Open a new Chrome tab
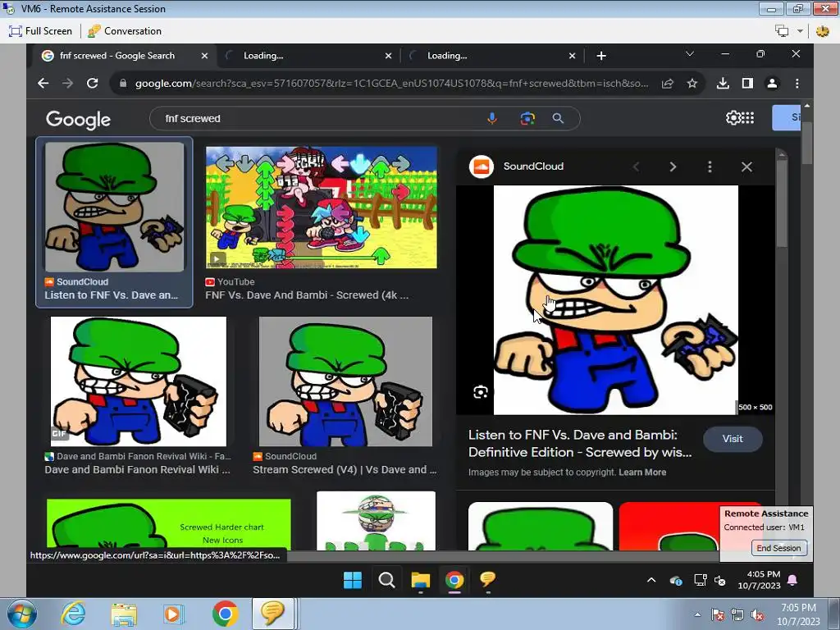The image size is (840, 630). (601, 56)
